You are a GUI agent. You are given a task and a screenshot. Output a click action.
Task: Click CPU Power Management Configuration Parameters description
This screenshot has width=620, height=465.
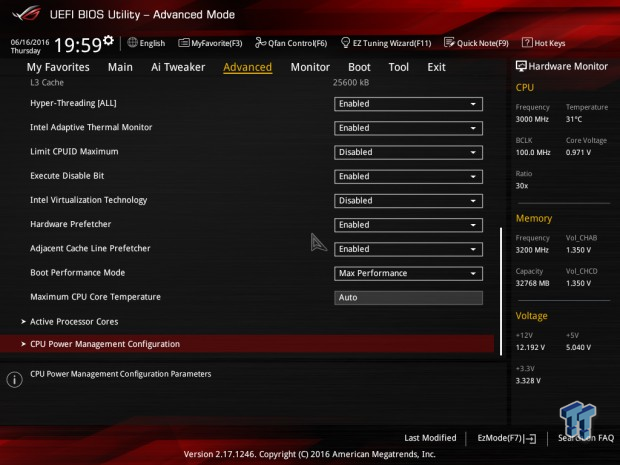point(121,374)
